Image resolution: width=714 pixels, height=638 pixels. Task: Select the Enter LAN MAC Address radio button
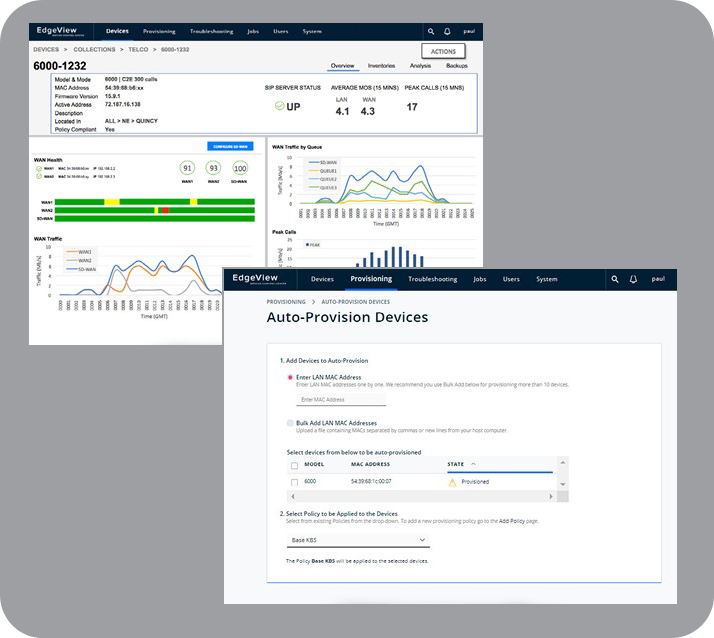[290, 377]
